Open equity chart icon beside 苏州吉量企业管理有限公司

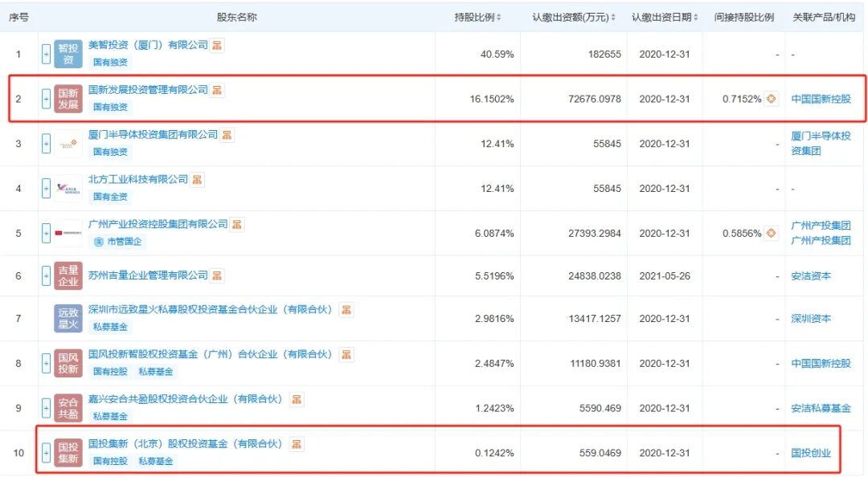tap(218, 275)
